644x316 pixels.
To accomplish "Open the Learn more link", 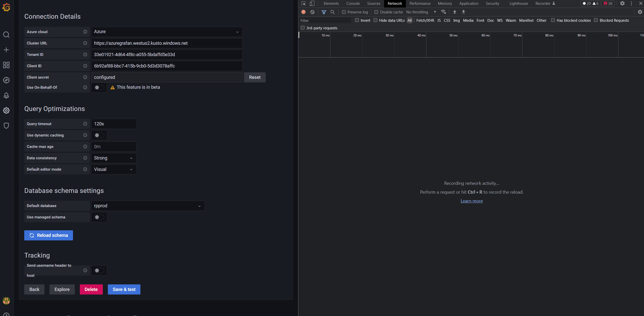I will [x=472, y=201].
